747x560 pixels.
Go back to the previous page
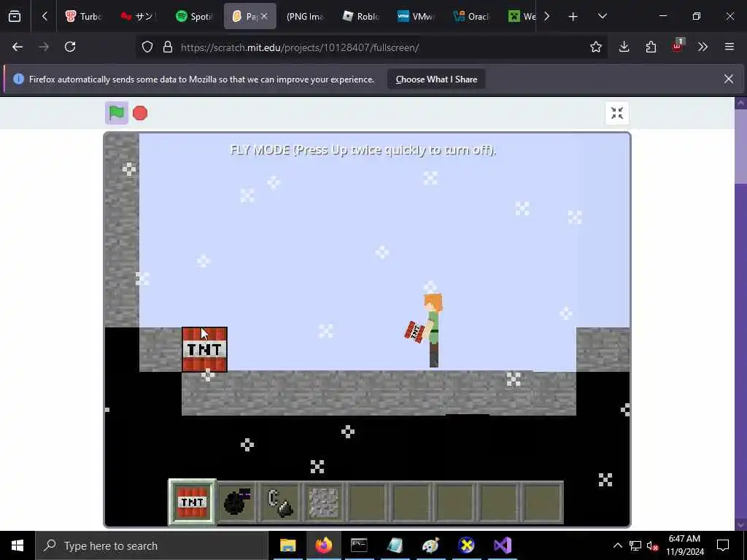pyautogui.click(x=18, y=47)
